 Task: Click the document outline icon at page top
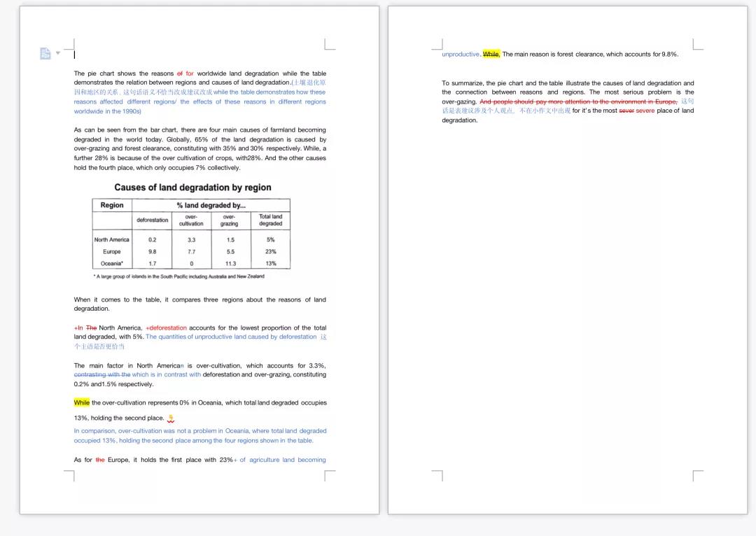tap(45, 54)
